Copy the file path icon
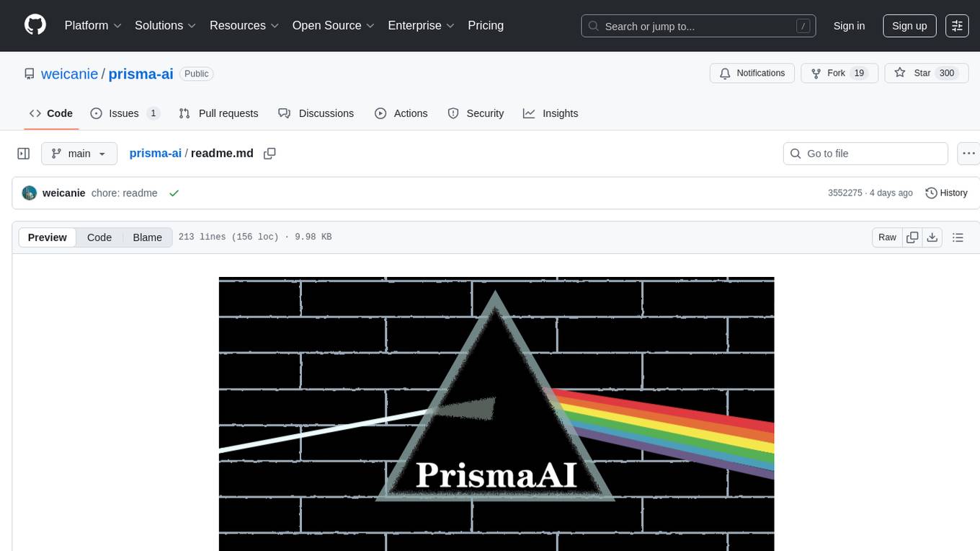Image resolution: width=980 pixels, height=551 pixels. click(269, 154)
